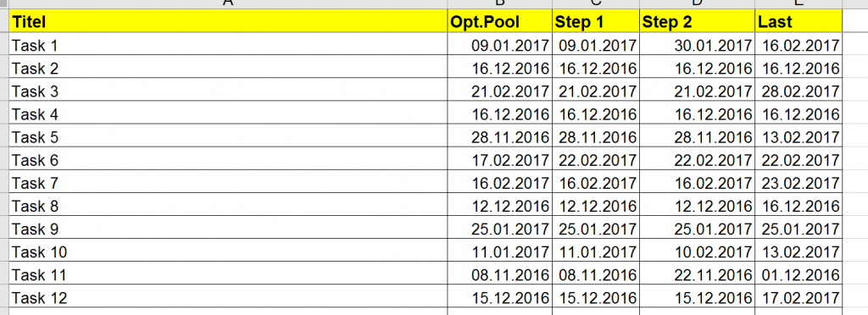Select the Last header cell
Image resolution: width=868 pixels, height=315 pixels.
tap(798, 21)
